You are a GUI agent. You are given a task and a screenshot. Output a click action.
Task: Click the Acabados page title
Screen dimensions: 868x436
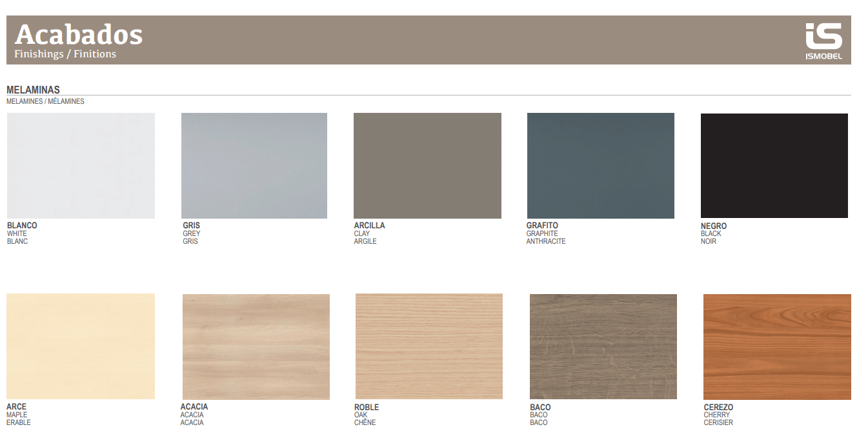(x=78, y=34)
